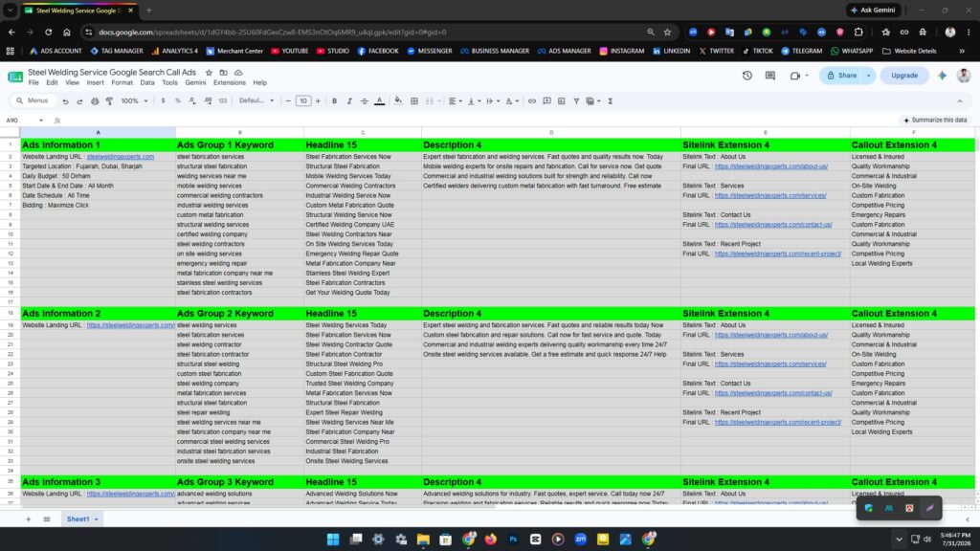980x551 pixels.
Task: Click Ask Gemini in browser title bar
Action: click(x=873, y=10)
